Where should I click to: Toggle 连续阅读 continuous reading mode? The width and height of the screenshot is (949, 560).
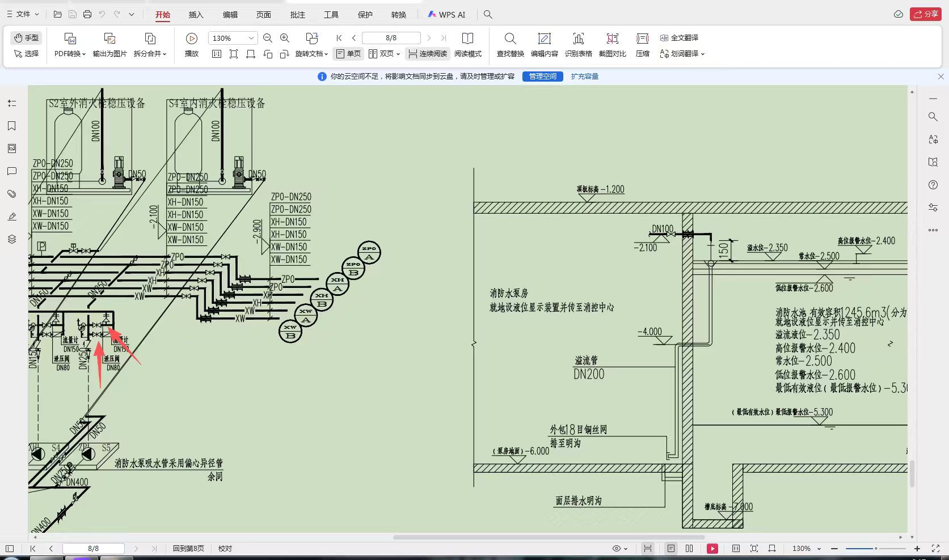[x=428, y=54]
